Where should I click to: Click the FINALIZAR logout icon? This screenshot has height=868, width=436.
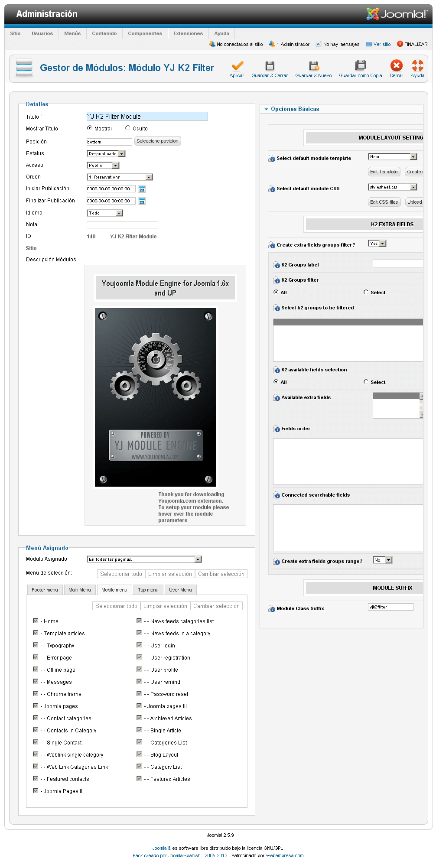400,44
